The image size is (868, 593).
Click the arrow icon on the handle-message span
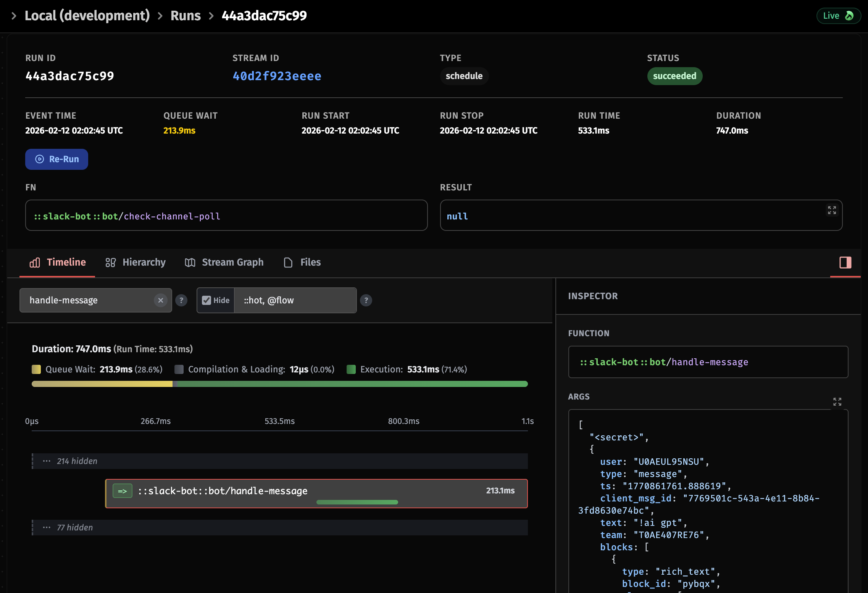click(122, 491)
